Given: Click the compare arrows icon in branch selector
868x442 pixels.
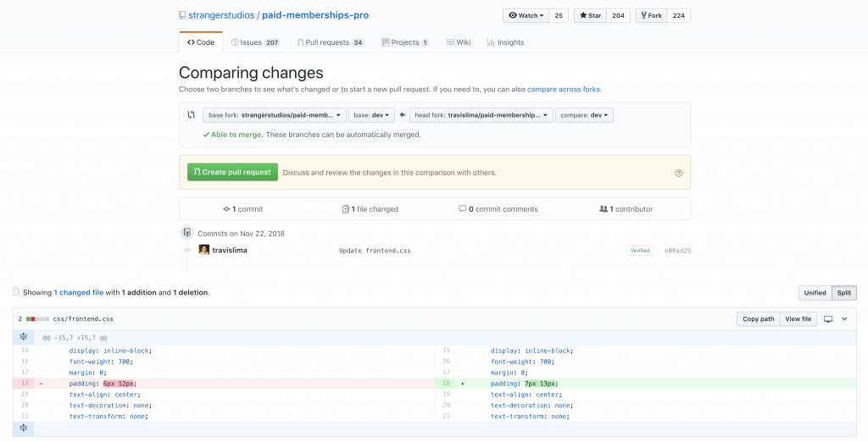Looking at the screenshot, I should click(191, 115).
